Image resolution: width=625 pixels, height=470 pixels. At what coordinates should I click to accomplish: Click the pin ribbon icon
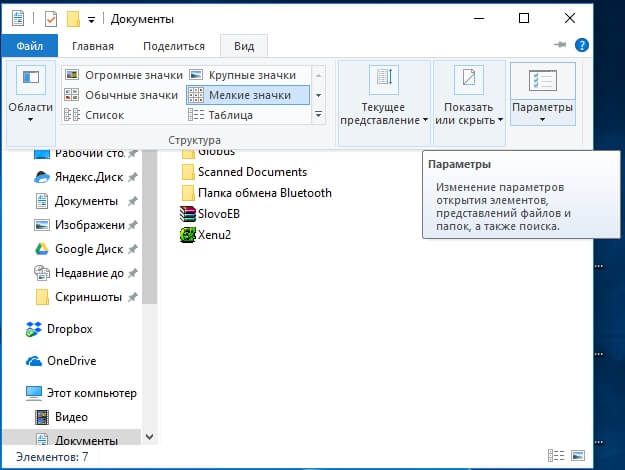coord(560,44)
